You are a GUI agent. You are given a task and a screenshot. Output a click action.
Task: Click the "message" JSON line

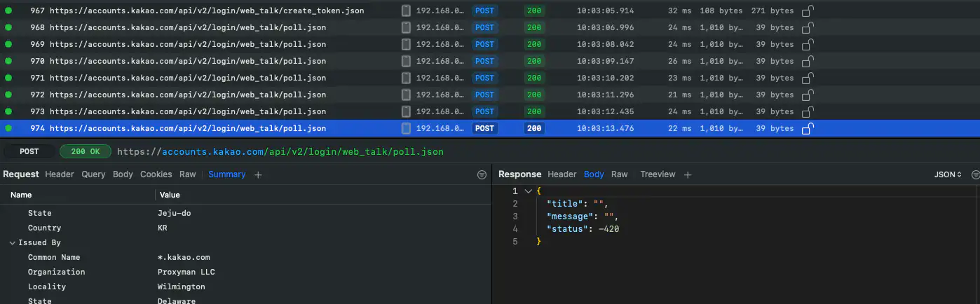click(x=583, y=216)
